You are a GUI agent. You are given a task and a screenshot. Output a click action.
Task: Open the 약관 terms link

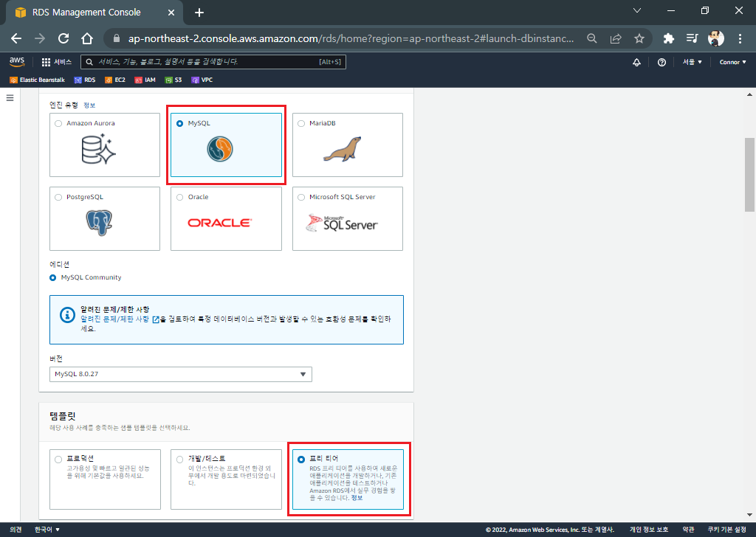[689, 530]
